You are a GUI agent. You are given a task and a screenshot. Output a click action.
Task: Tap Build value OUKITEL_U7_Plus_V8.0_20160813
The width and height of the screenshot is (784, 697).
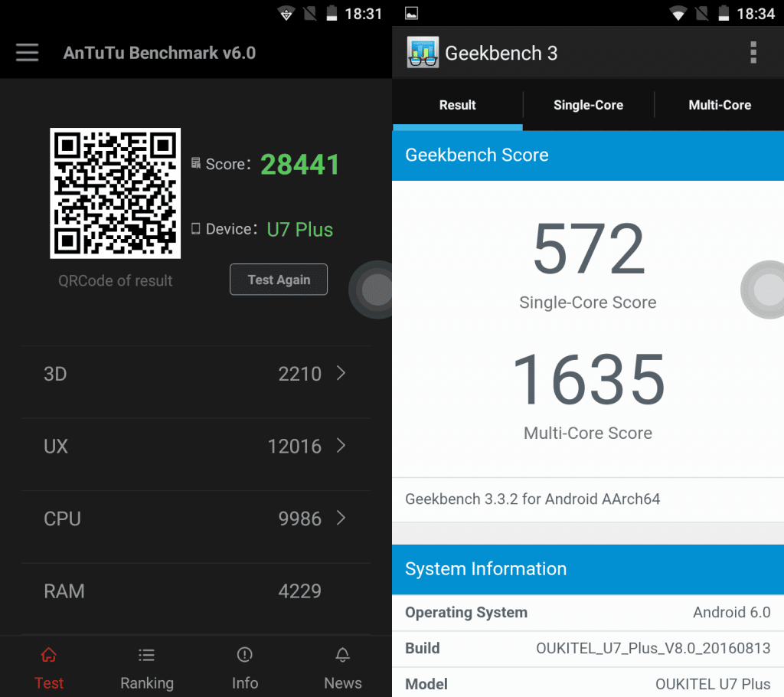point(653,649)
